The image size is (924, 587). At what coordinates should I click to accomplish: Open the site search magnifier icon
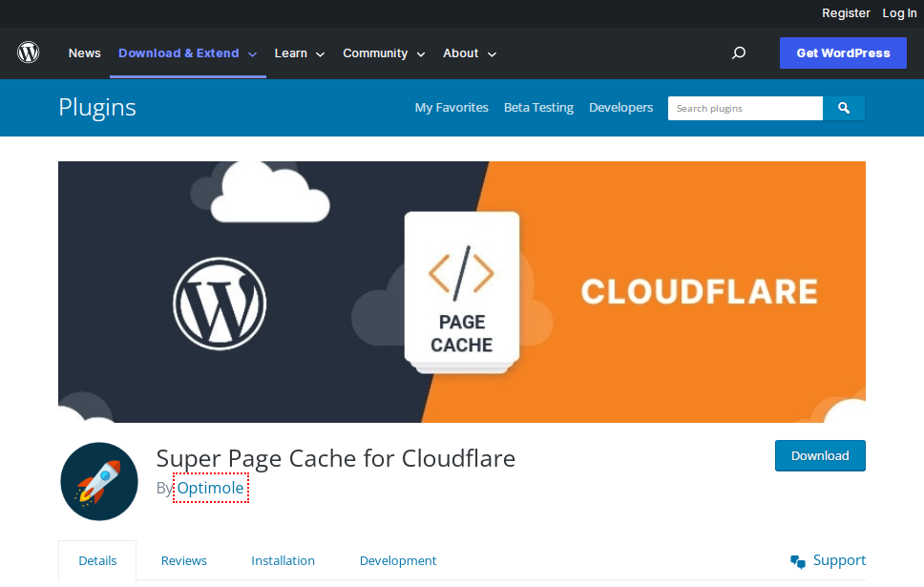pyautogui.click(x=739, y=53)
